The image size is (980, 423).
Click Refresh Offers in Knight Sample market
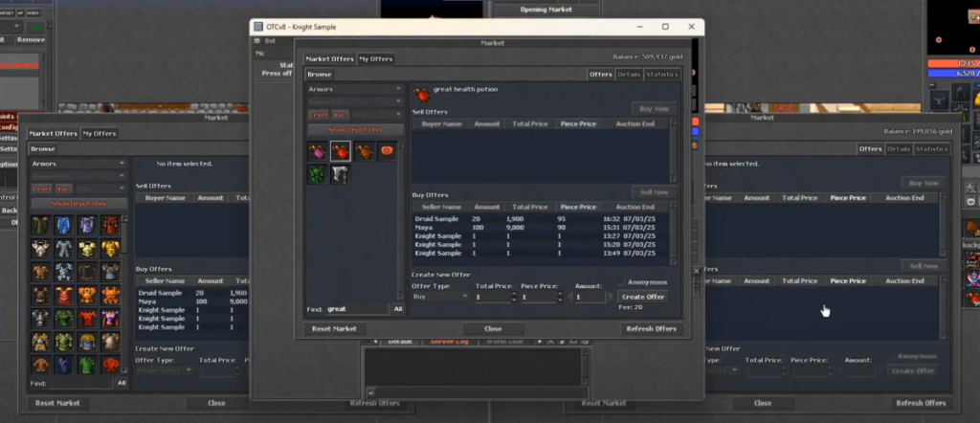[x=651, y=328]
